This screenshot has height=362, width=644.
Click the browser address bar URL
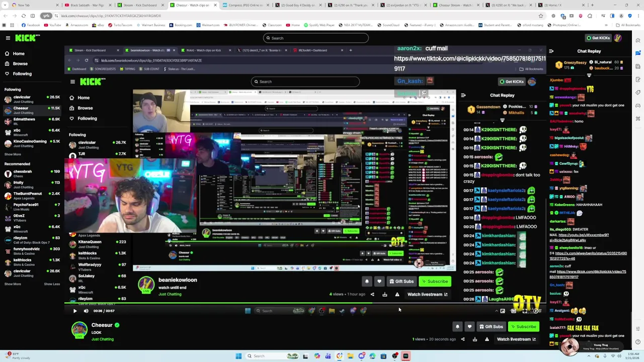point(111,16)
